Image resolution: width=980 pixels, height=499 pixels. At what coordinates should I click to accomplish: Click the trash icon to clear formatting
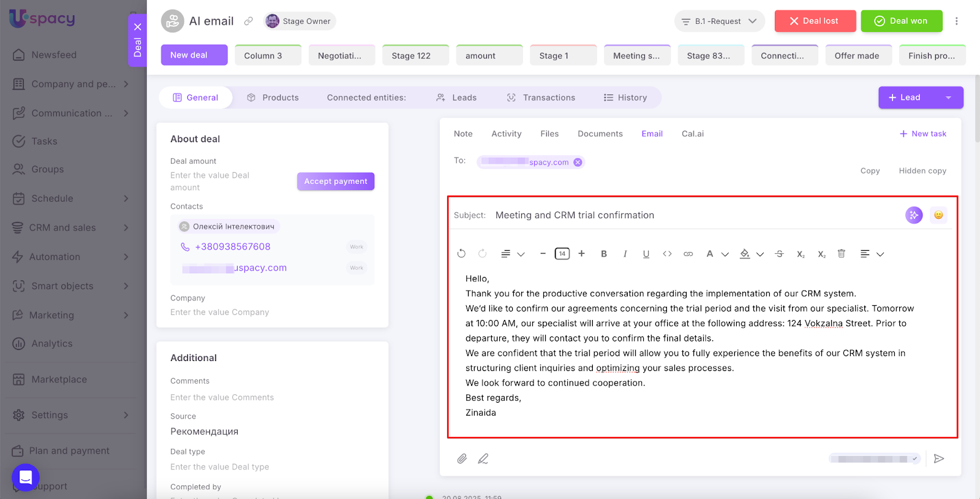[x=842, y=254]
